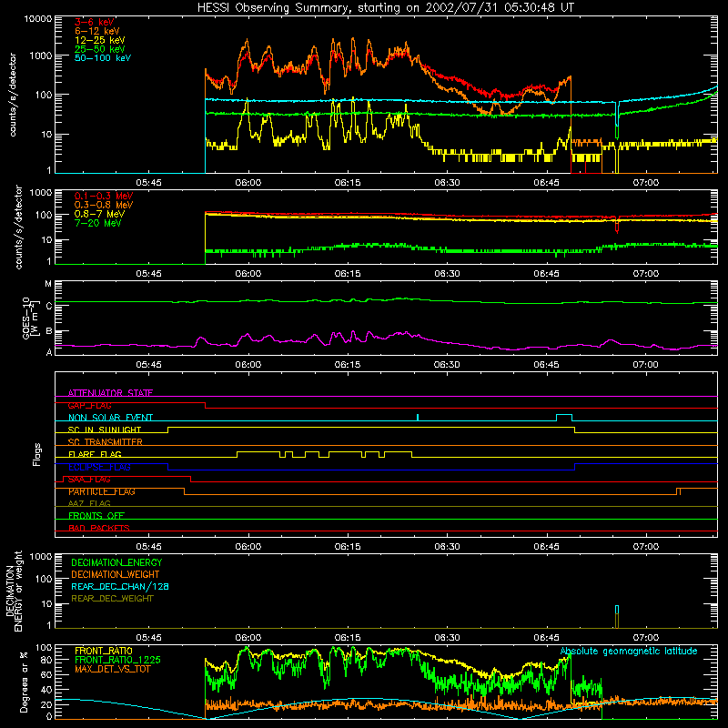This screenshot has height=728, width=728.
Task: Click the DECIMATION_ENERGY legend label
Action: [116, 562]
